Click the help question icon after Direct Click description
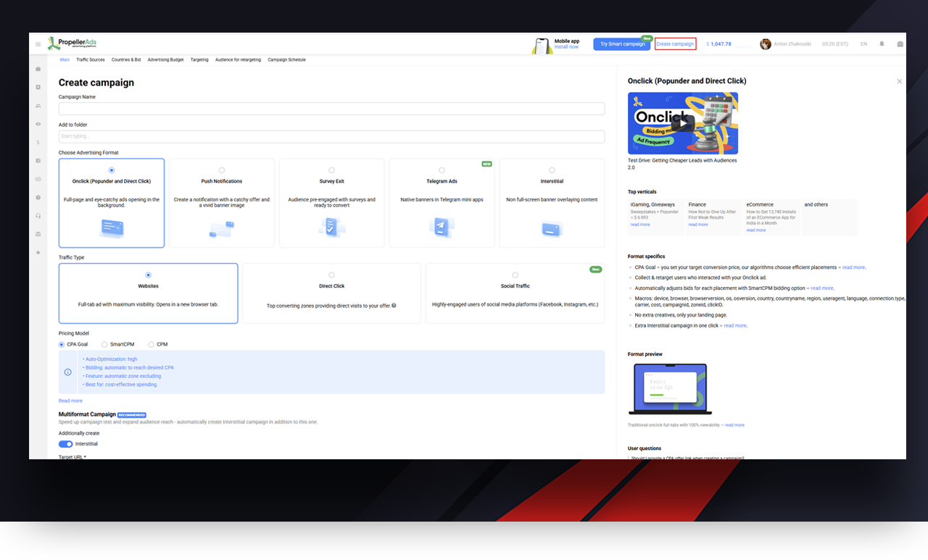Viewport: 928px width, 560px height. pos(394,306)
